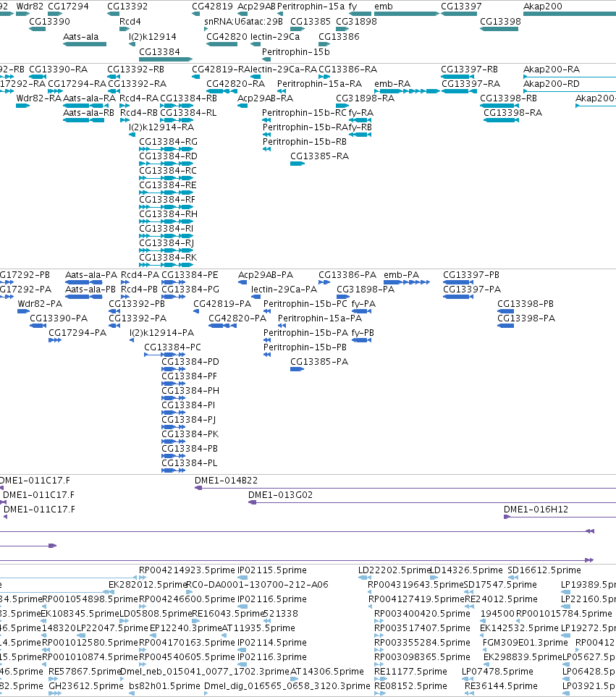Select the Peritrophin-15b gene label
This screenshot has width=616, height=697.
click(x=296, y=52)
